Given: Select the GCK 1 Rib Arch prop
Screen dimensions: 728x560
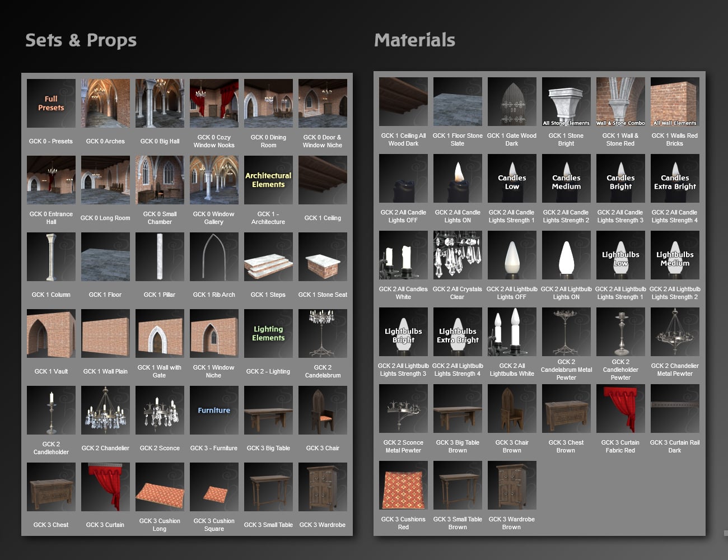Looking at the screenshot, I should (214, 256).
